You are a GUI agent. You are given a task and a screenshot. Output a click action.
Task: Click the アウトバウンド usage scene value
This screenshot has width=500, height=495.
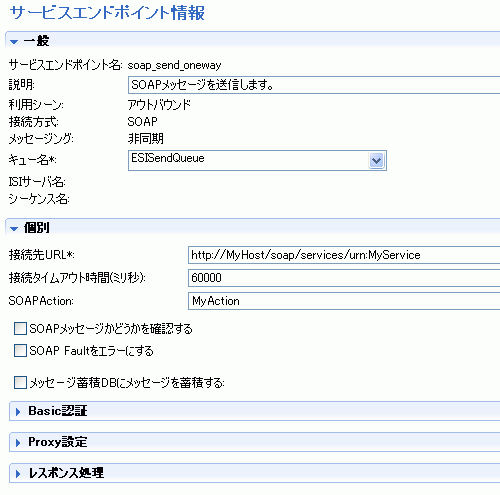coord(159,105)
